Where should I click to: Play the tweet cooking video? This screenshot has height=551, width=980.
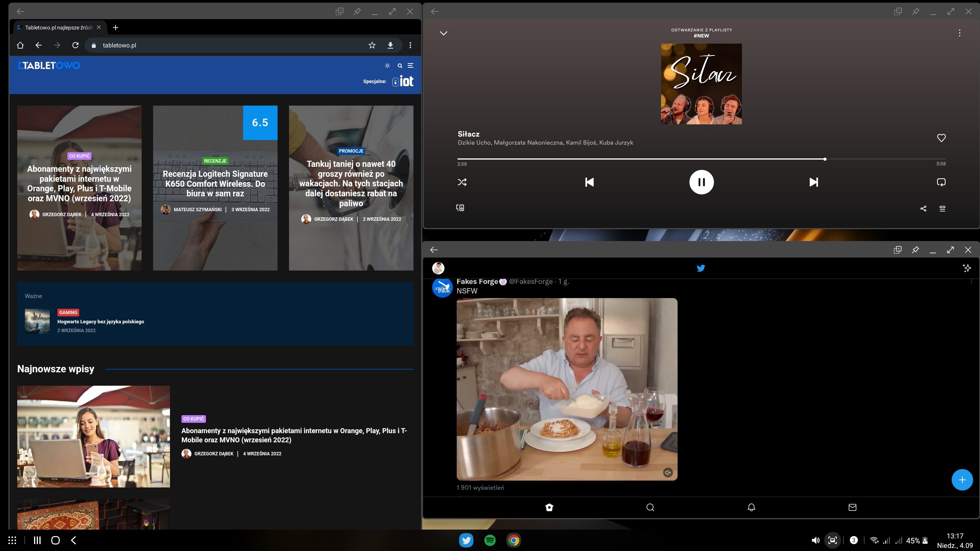[x=567, y=389]
